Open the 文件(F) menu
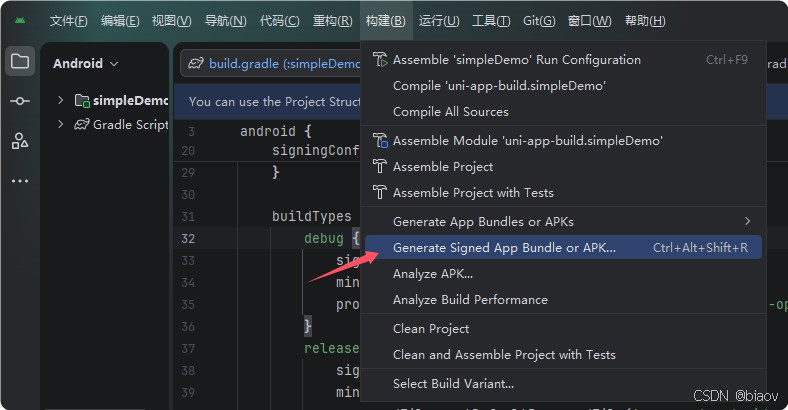The width and height of the screenshot is (788, 410). [68, 21]
